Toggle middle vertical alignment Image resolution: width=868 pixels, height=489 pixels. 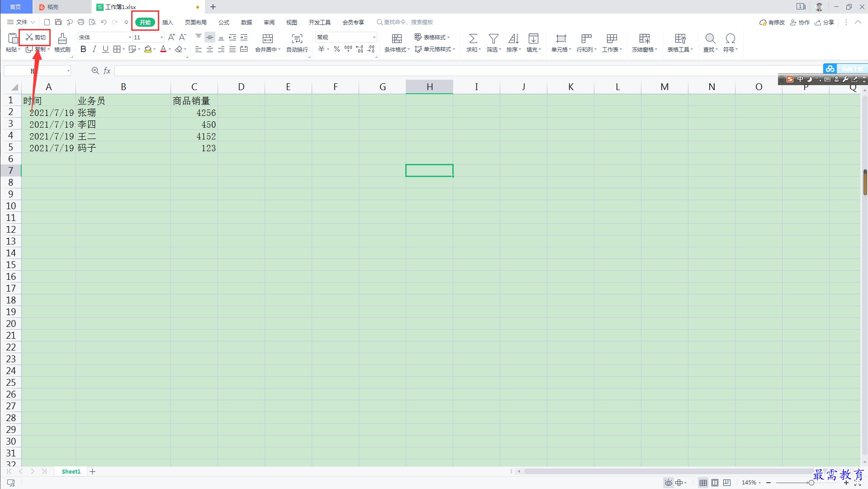pyautogui.click(x=210, y=37)
